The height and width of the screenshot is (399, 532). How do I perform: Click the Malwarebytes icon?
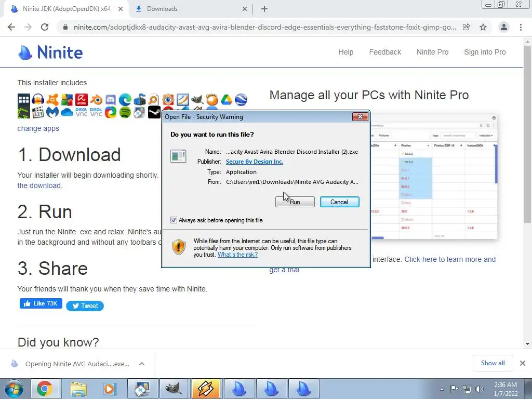pos(52,112)
